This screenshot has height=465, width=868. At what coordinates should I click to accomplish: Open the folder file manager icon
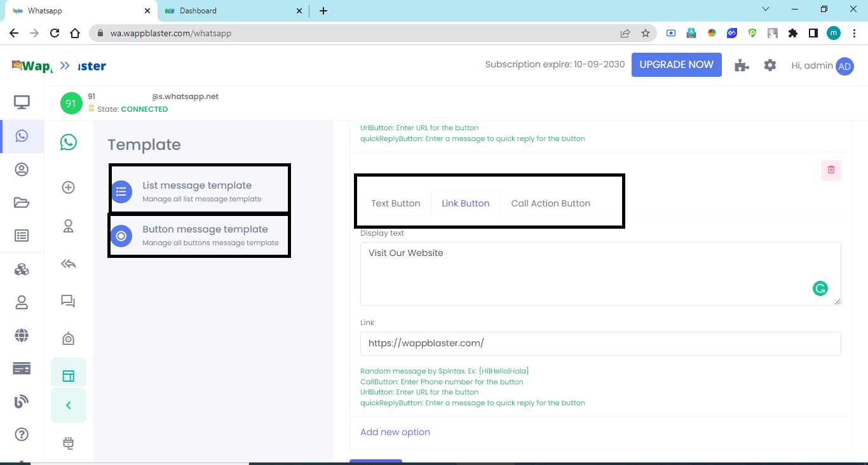[22, 203]
